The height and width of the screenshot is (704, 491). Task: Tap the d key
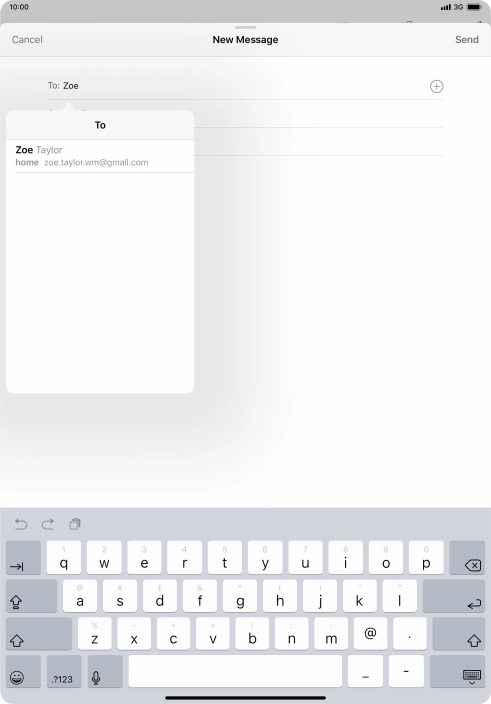[160, 596]
